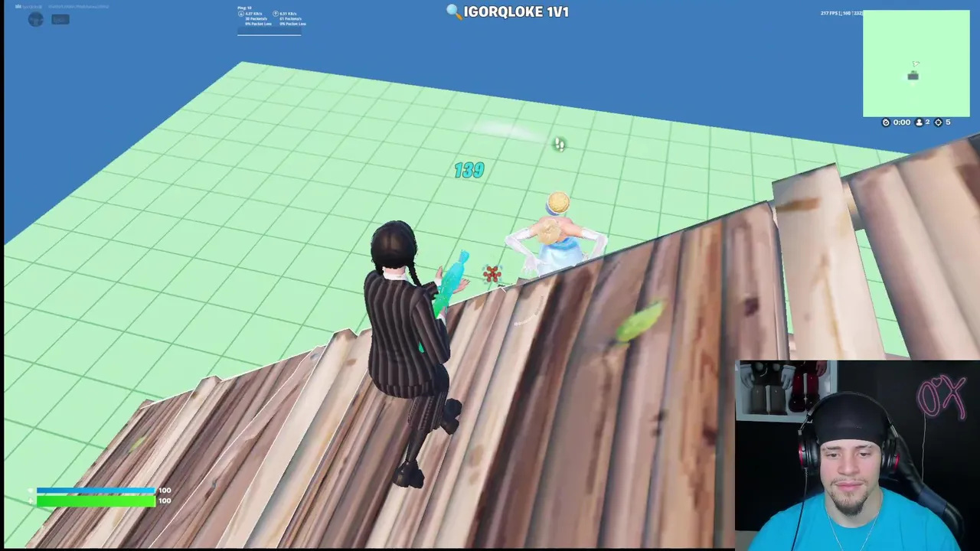This screenshot has height=551, width=980.
Task: Click the eliminations crosshair icon
Action: coord(939,122)
